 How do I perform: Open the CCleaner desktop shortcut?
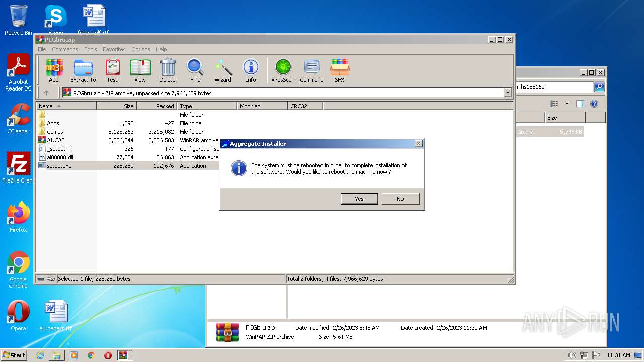coord(18,119)
